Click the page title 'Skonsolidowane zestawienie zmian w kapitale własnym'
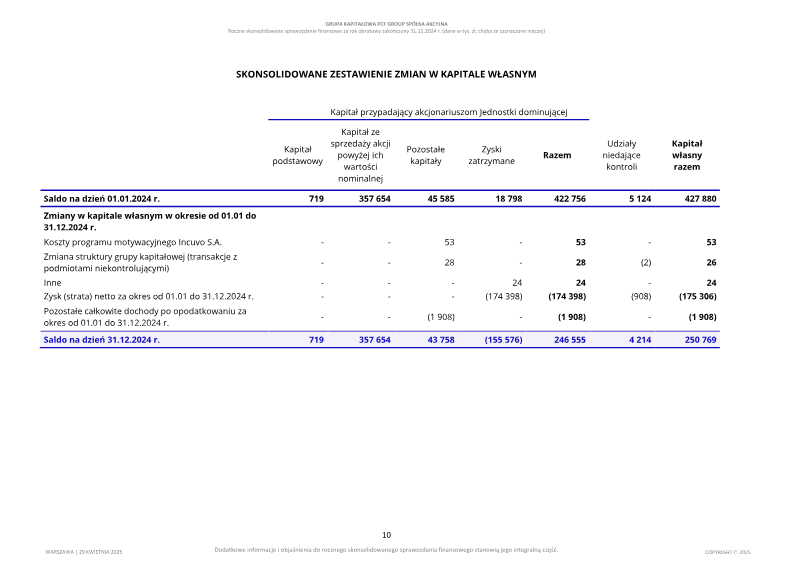 [x=386, y=74]
